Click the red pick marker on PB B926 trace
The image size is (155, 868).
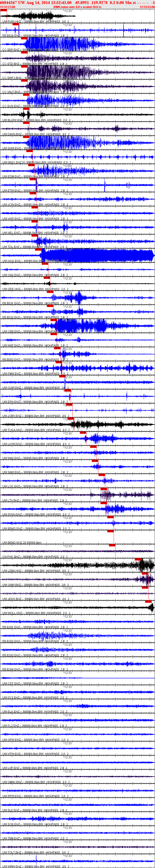pos(15,24)
